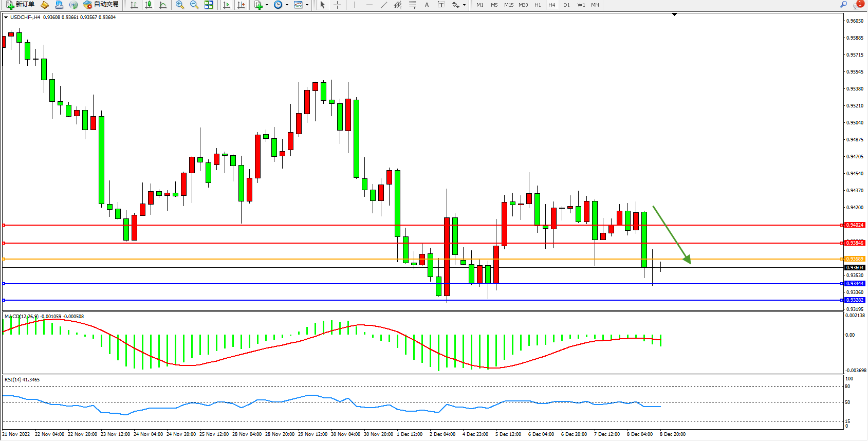Select the horizontal line tool

369,5
